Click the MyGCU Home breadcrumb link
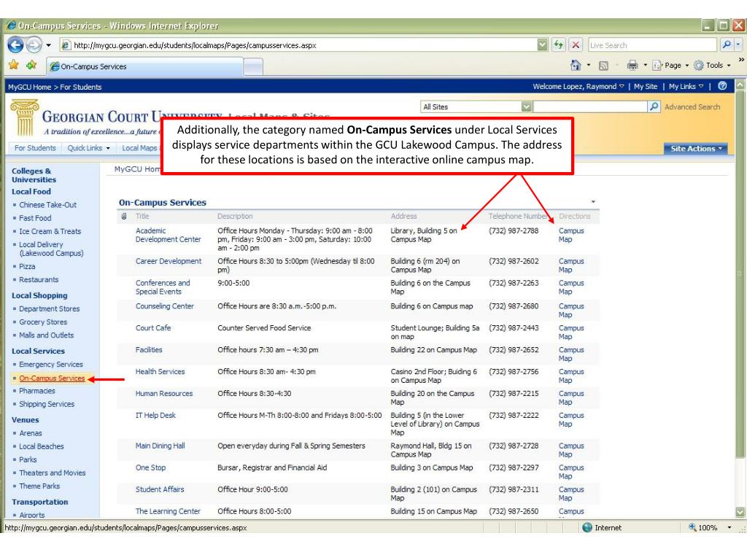The height and width of the screenshot is (560, 747). [x=29, y=87]
